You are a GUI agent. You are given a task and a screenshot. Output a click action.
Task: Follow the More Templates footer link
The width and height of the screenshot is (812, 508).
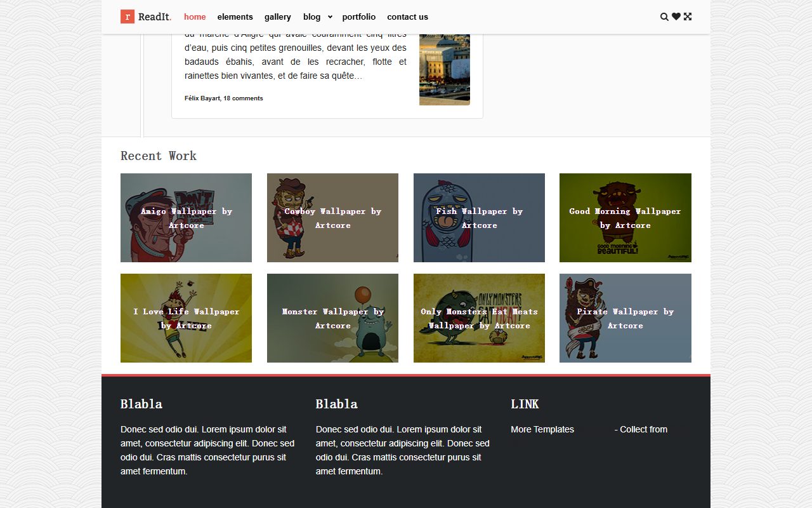(x=542, y=429)
